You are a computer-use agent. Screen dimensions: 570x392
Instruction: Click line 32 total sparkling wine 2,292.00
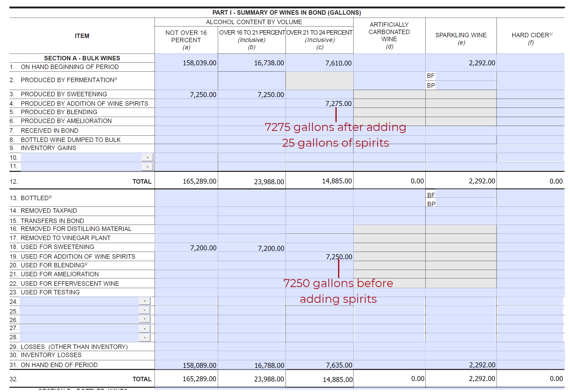[x=461, y=379]
